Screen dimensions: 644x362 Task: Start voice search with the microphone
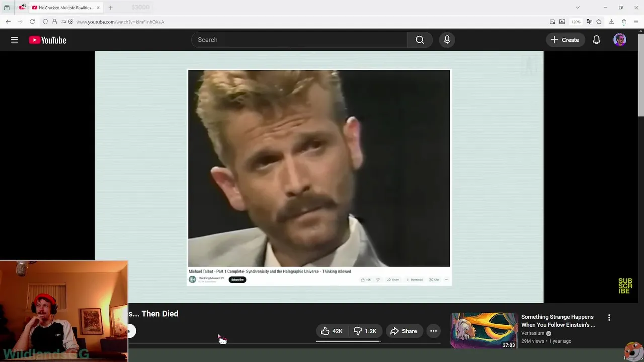[x=447, y=40]
